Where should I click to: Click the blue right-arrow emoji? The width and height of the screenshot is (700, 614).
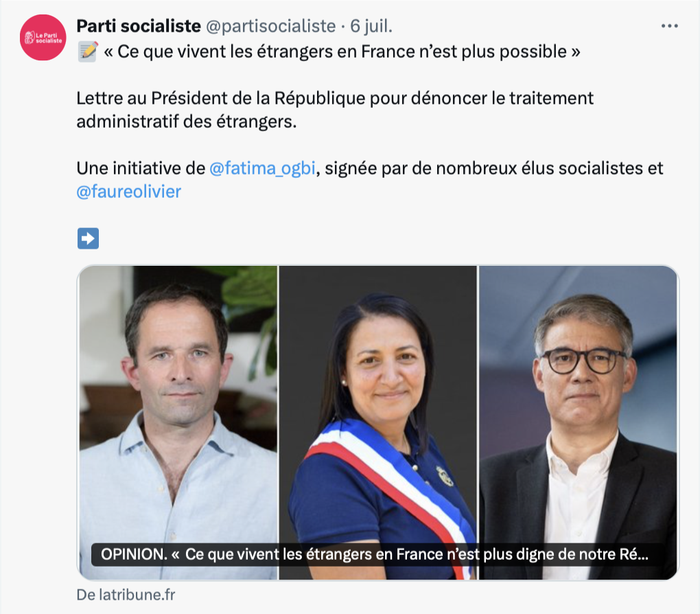(88, 238)
